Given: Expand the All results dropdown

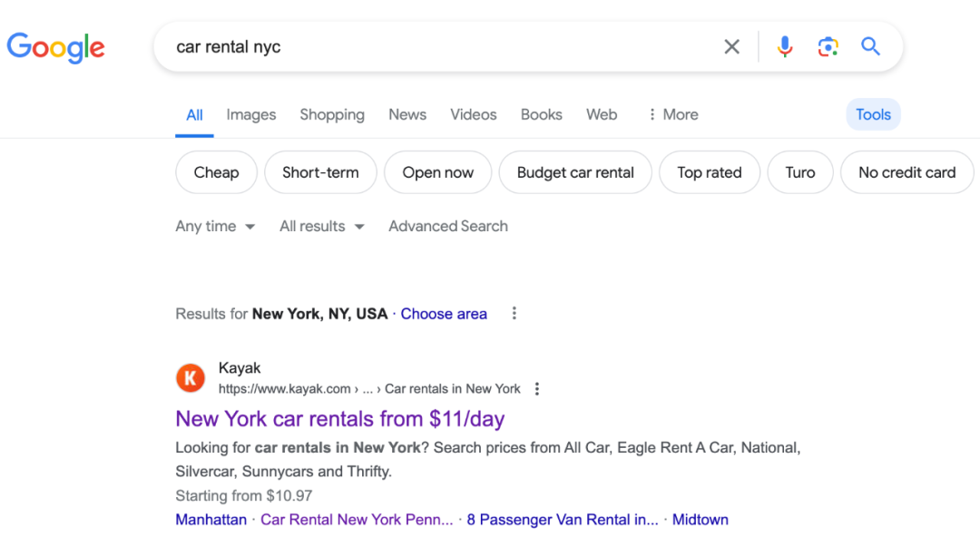Looking at the screenshot, I should (321, 227).
